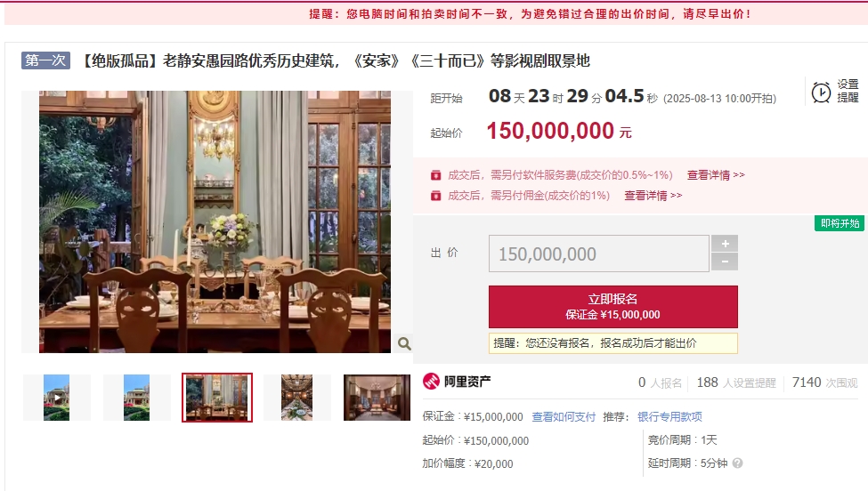
Task: Increase bid with the plus button
Action: click(x=725, y=244)
